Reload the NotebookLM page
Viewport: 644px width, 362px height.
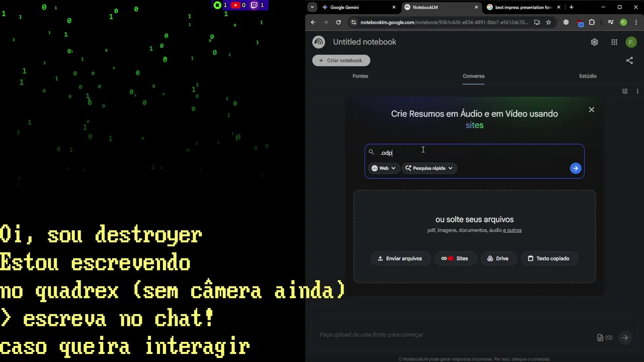pyautogui.click(x=339, y=22)
